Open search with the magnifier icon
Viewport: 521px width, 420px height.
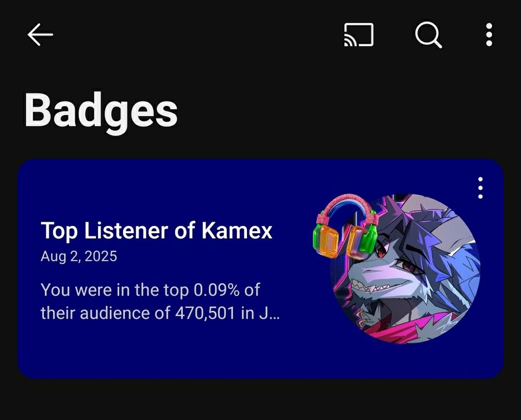click(x=429, y=35)
